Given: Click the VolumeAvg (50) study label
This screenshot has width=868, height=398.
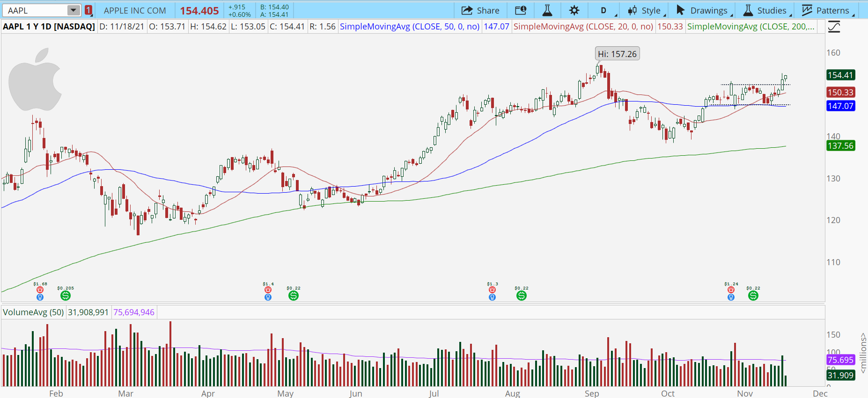Looking at the screenshot, I should point(33,312).
